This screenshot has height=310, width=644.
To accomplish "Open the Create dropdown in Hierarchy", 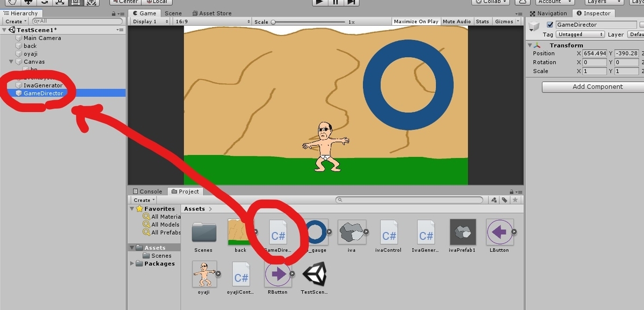I will [x=16, y=21].
